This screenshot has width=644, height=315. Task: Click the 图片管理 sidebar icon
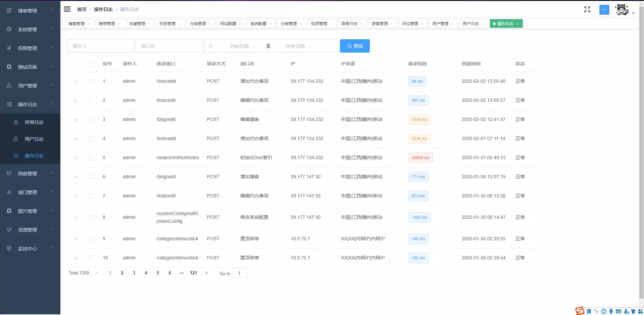(x=9, y=211)
